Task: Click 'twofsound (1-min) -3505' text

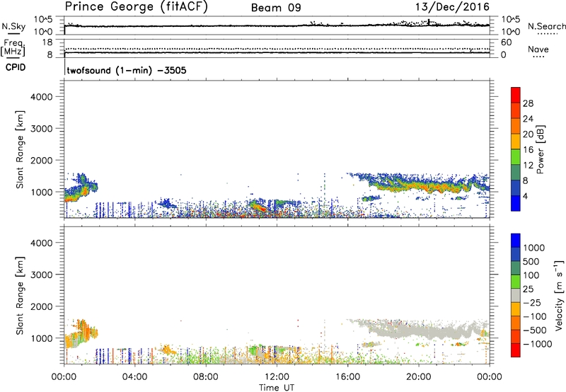Action: point(127,70)
